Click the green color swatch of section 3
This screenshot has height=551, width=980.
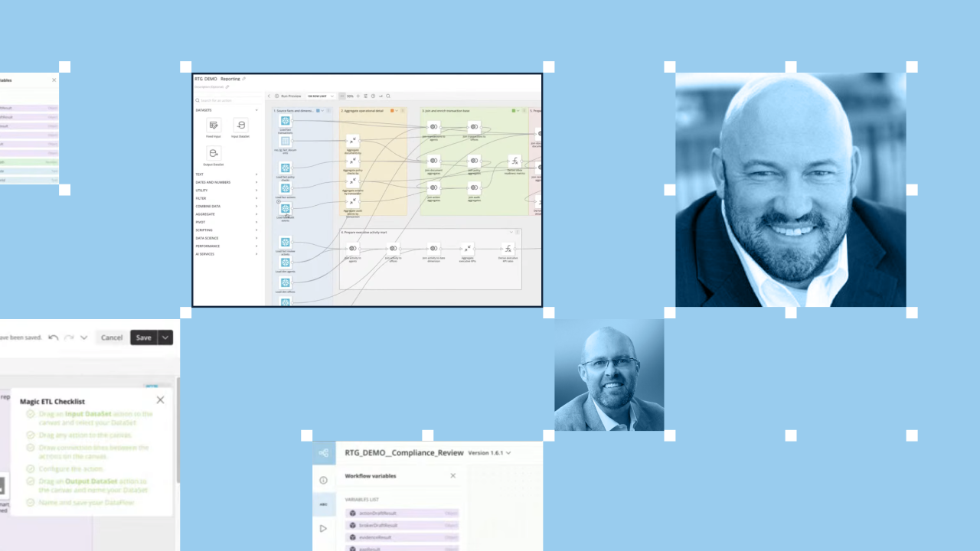tap(514, 110)
